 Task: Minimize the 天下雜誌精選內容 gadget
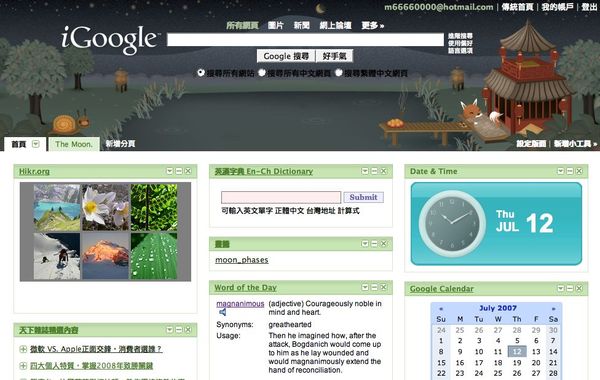pyautogui.click(x=179, y=329)
